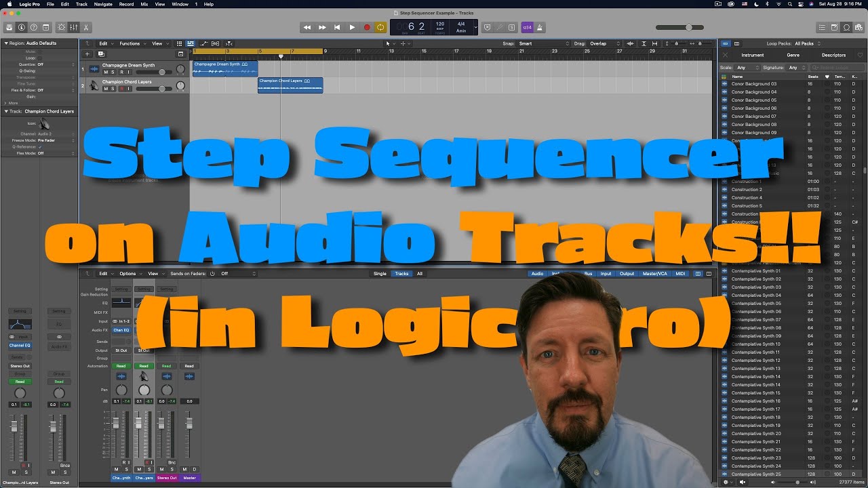Click the Fast Forward transport button
The image size is (868, 488).
[322, 28]
